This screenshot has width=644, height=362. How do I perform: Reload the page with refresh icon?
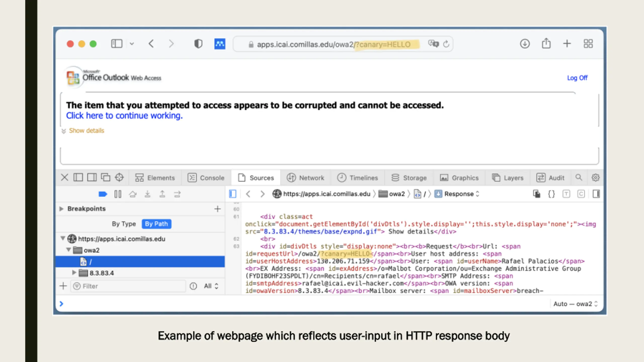click(446, 44)
